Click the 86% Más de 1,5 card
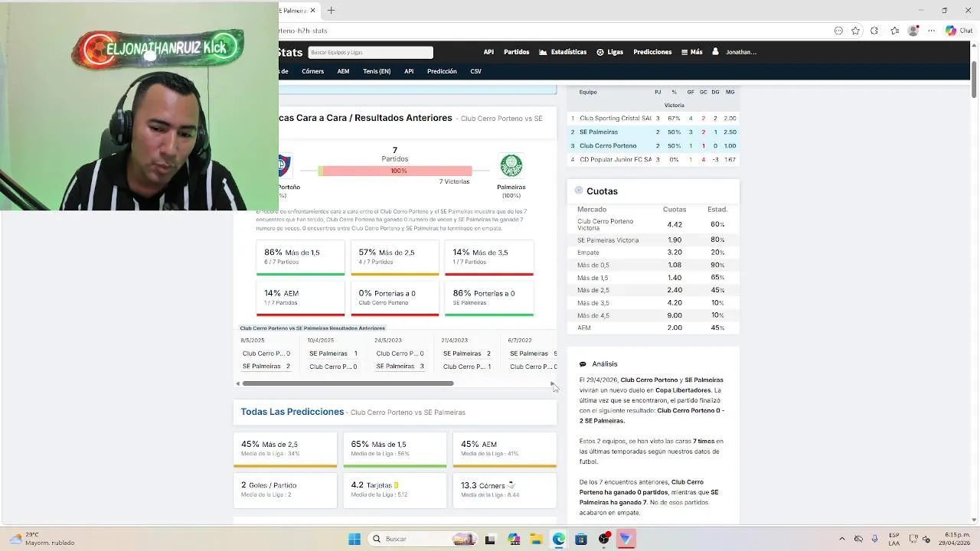The width and height of the screenshot is (980, 551). click(x=300, y=258)
